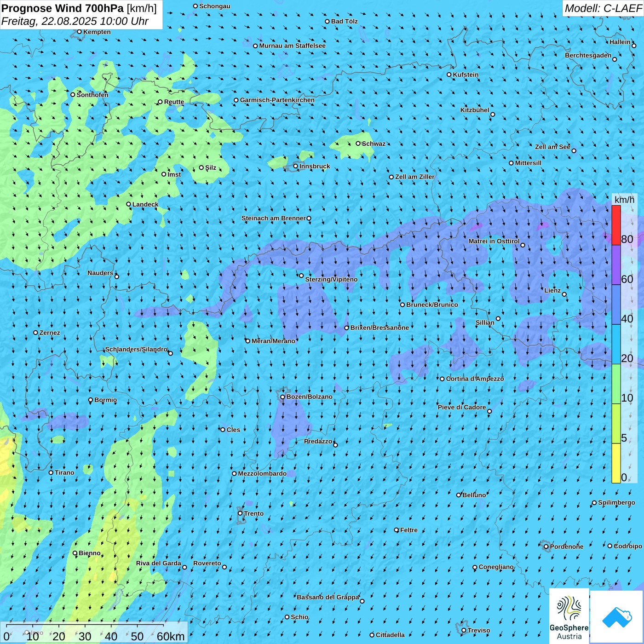Click the 'Schlanders/Silandro' label

coord(137,349)
